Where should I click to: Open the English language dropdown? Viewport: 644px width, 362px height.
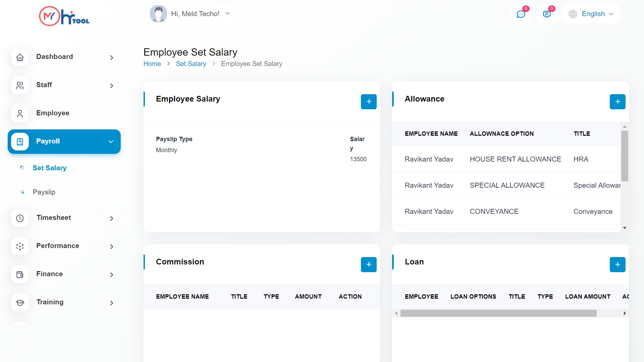[x=591, y=14]
